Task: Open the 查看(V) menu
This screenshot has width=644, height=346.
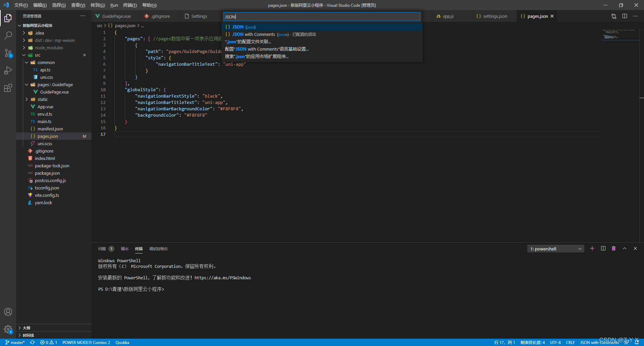Action: click(x=78, y=5)
